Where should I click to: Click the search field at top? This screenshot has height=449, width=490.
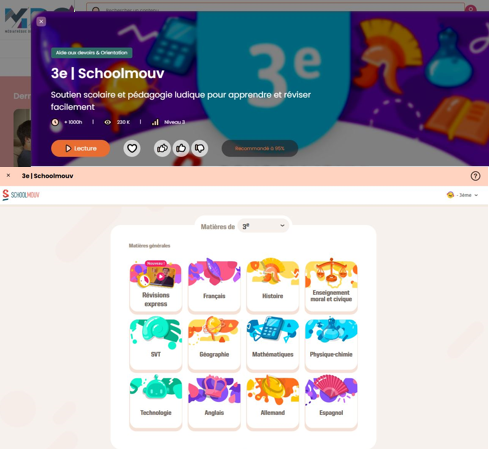click(275, 7)
